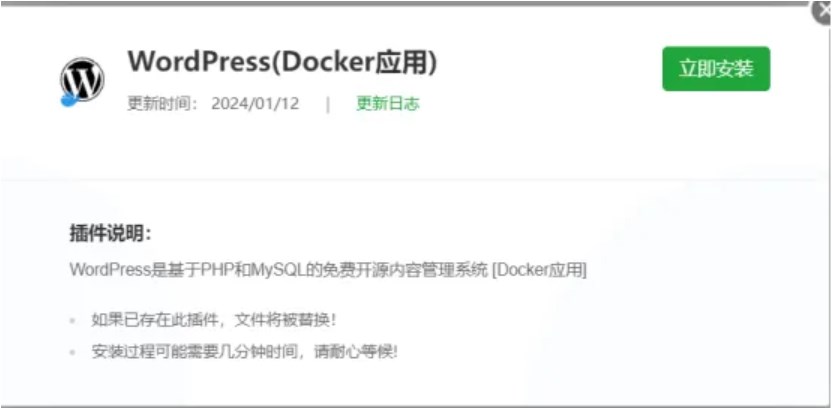This screenshot has width=839, height=416.
Task: Click the 插件说明 heading
Action: click(110, 233)
